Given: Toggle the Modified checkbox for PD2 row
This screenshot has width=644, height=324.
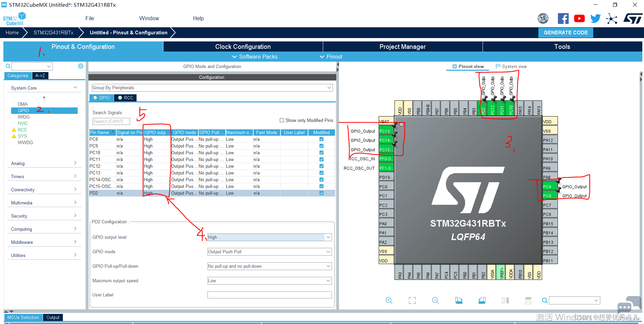Looking at the screenshot, I should tap(321, 193).
